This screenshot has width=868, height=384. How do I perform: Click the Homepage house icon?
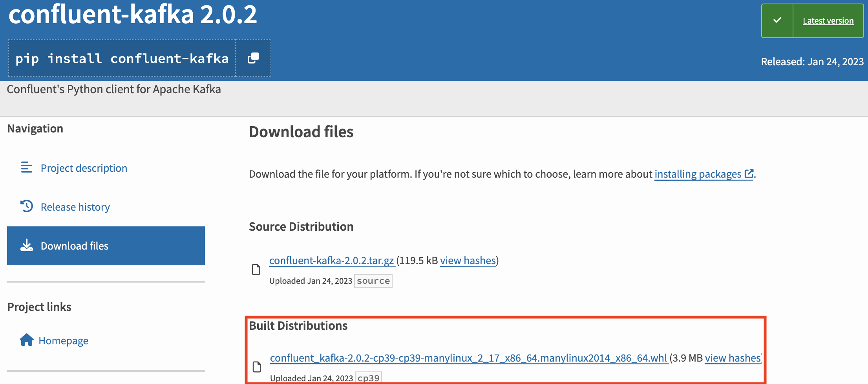coord(27,340)
